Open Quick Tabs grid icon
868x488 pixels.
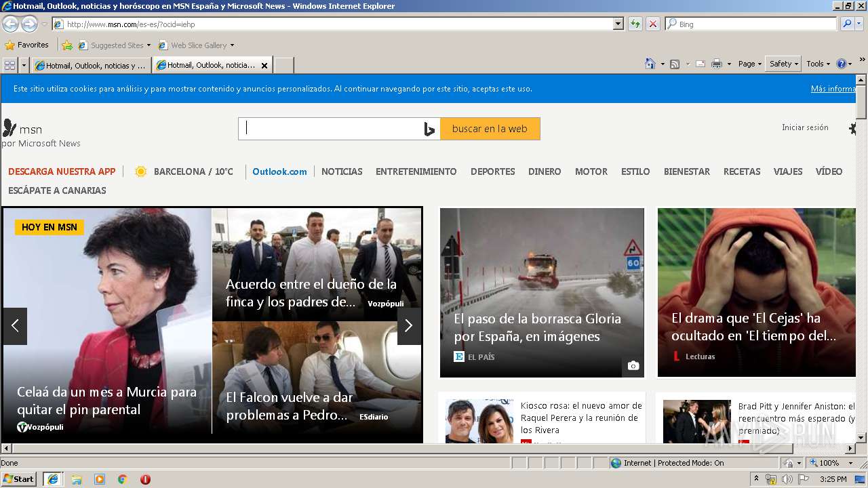pos(9,65)
